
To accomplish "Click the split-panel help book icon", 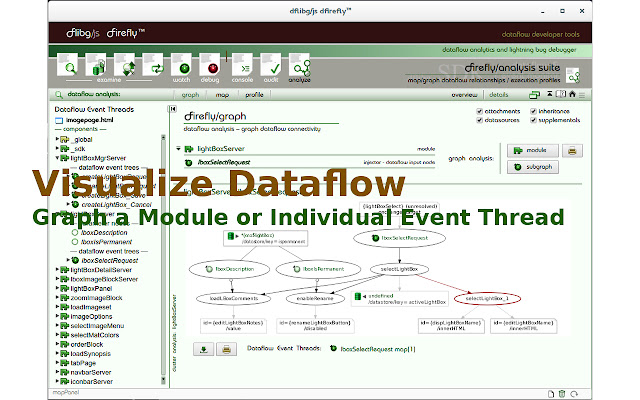I will (x=561, y=94).
